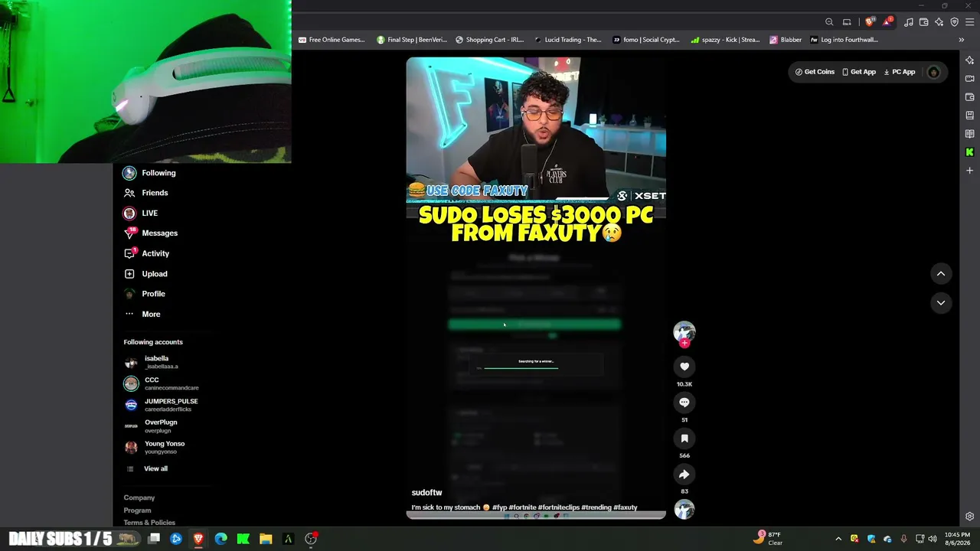Screen dimensions: 980x551
Task: Open the zoom magnifier in address bar
Action: 829,22
